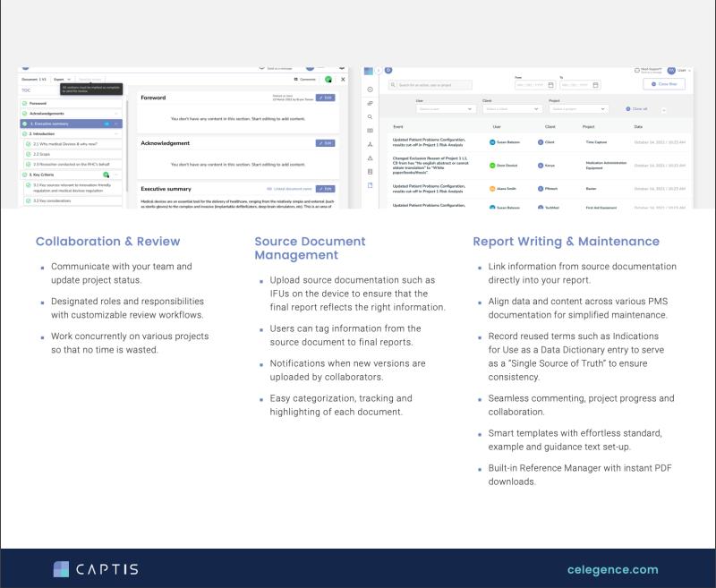The height and width of the screenshot is (588, 716).
Task: Click the magnifier icon in left sidebar
Action: 370,117
